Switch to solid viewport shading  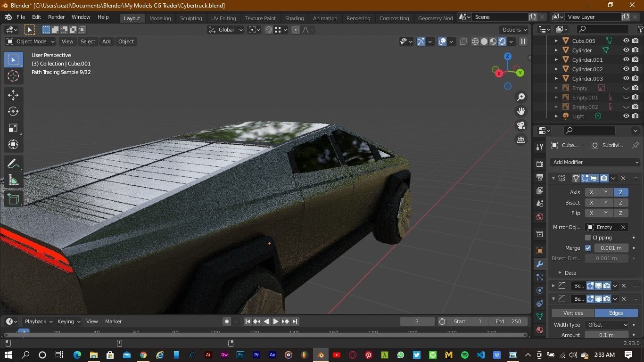[484, 41]
